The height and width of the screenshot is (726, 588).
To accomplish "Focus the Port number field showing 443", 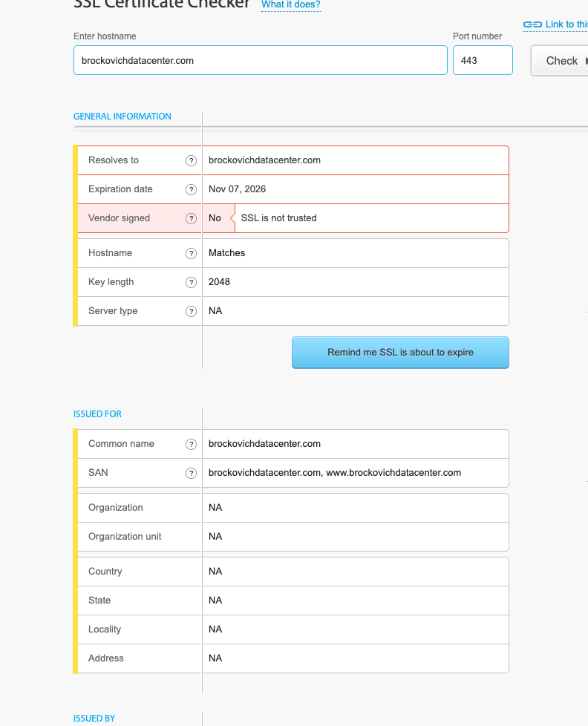I will (x=483, y=60).
